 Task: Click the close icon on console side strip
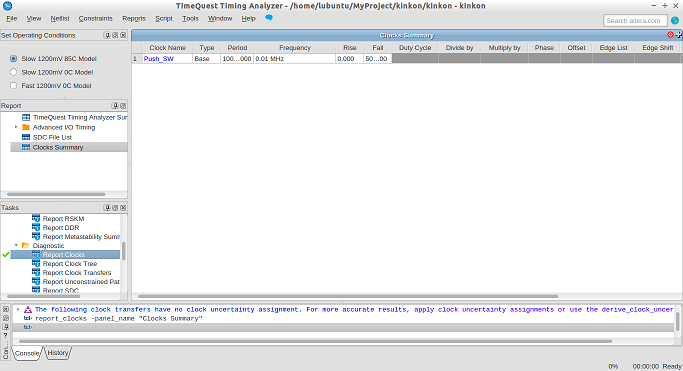point(6,309)
